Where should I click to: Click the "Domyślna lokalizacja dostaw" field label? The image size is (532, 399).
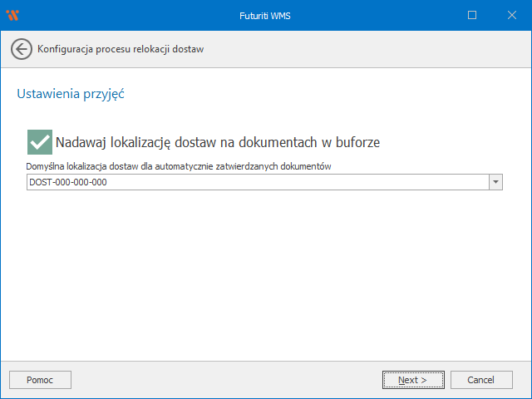pyautogui.click(x=179, y=166)
